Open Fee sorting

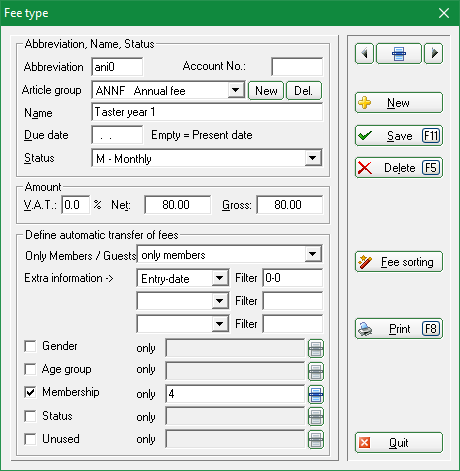399,262
